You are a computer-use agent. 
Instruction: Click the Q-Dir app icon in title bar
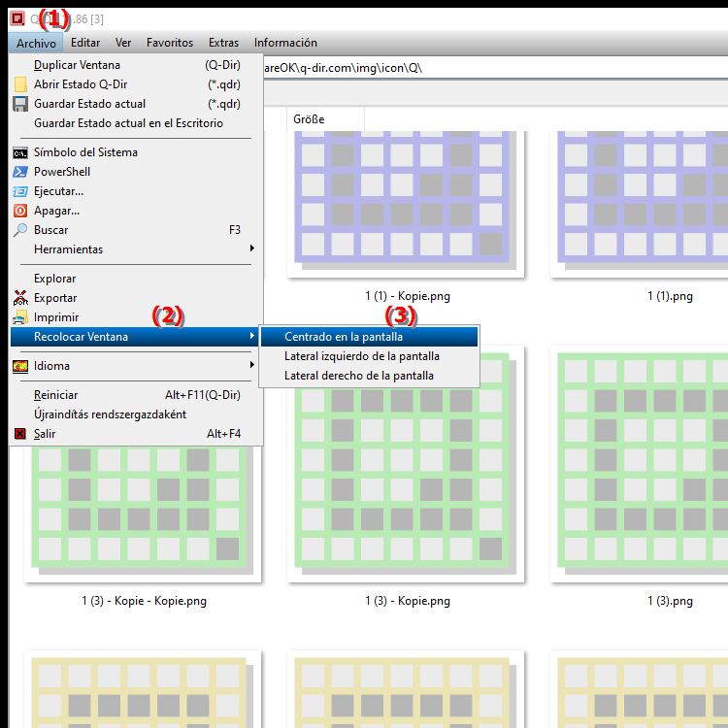point(17,18)
